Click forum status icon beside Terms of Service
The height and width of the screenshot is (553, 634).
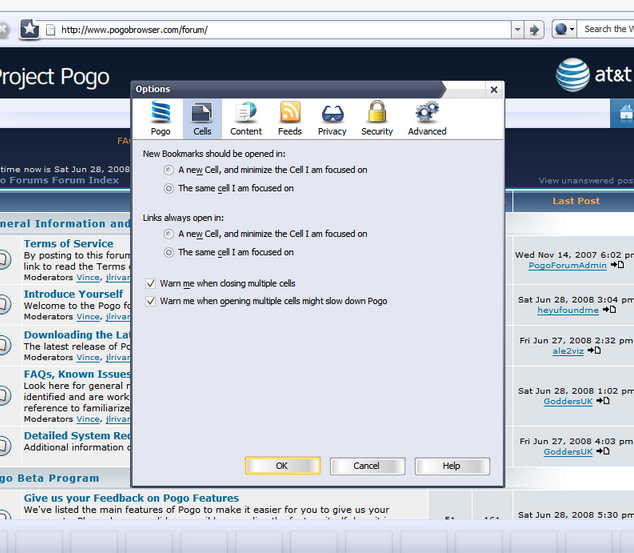click(3, 260)
